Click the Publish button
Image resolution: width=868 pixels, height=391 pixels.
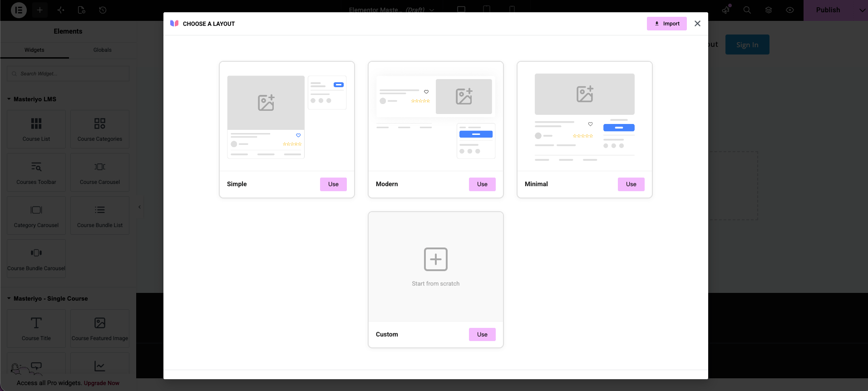tap(828, 10)
